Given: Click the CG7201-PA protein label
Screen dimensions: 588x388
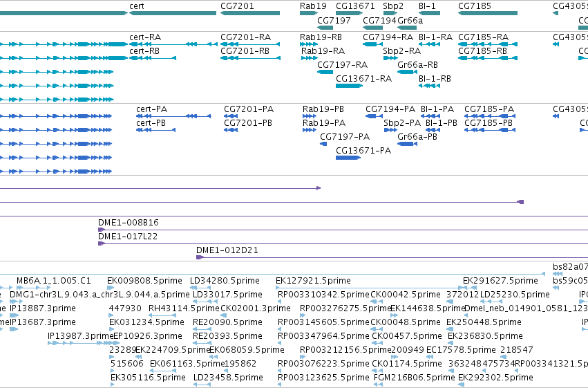Looking at the screenshot, I should coord(249,109).
